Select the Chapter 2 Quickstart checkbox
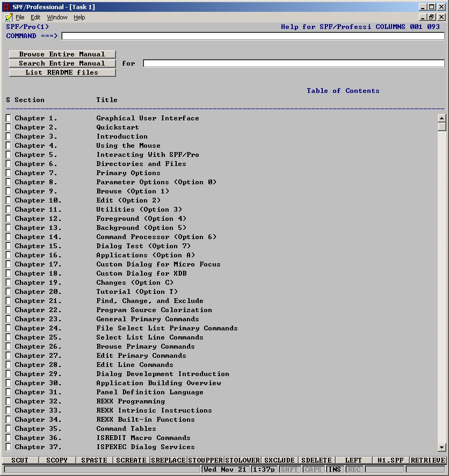 (8, 127)
